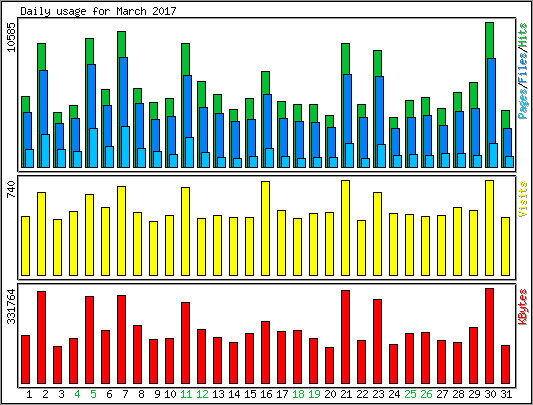Select day label 10 on x-axis

170,394
